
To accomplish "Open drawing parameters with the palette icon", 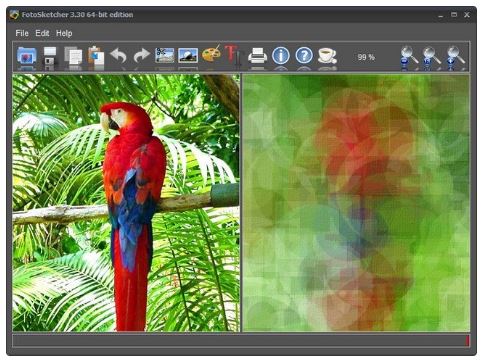I will tap(211, 54).
